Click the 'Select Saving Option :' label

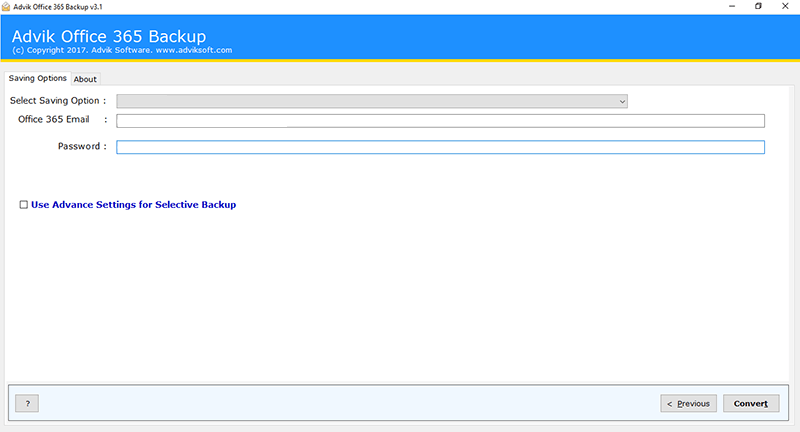tap(58, 101)
